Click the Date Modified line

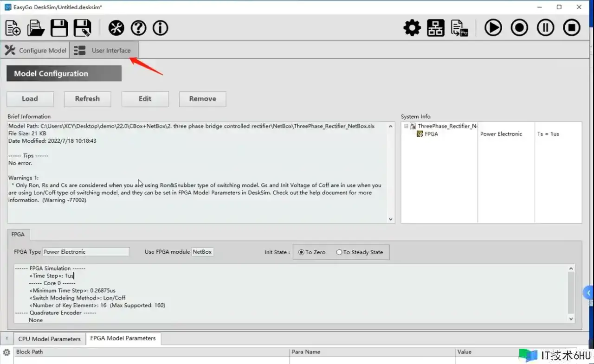coord(52,141)
